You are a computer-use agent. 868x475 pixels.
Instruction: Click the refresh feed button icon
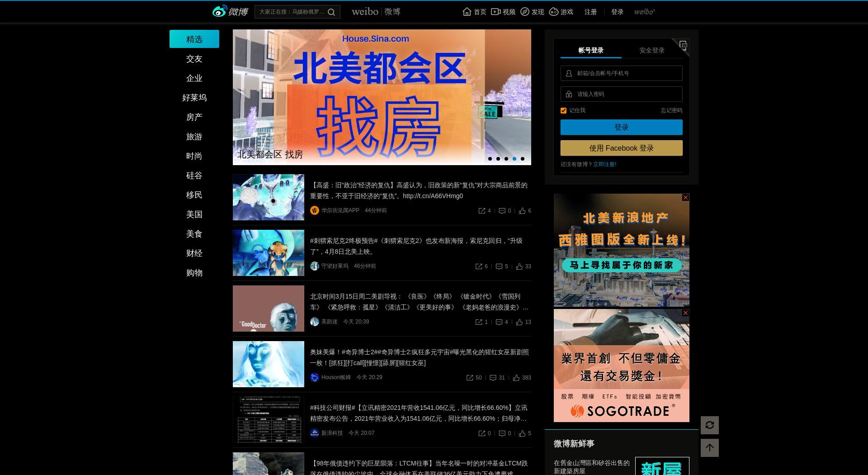[x=710, y=425]
